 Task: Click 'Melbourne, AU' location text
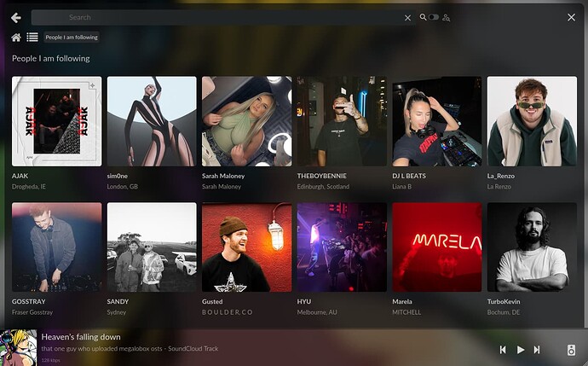pyautogui.click(x=317, y=312)
